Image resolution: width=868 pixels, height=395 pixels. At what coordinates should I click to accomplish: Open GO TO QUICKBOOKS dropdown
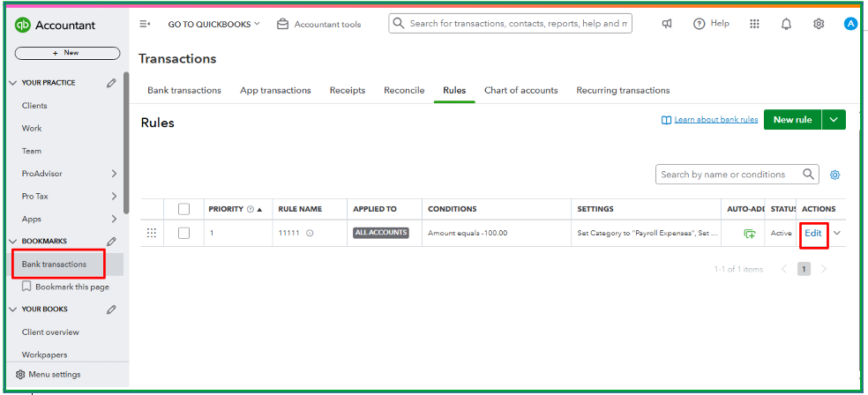[x=213, y=25]
